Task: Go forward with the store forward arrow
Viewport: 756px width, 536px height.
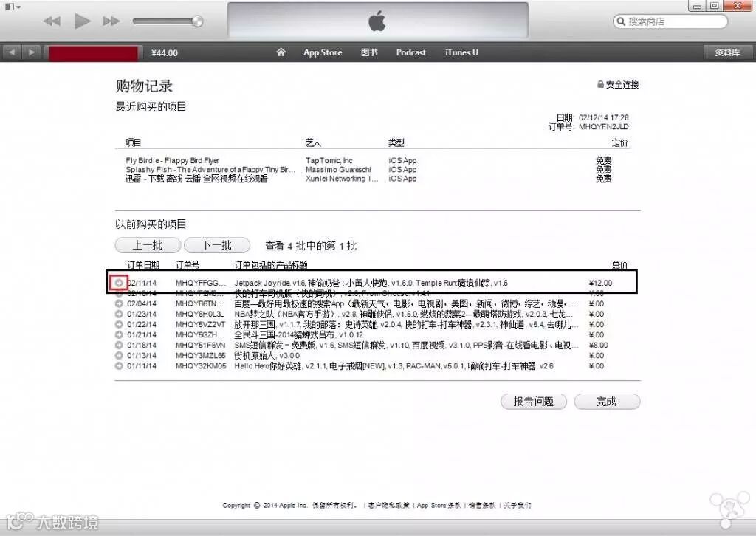Action: point(31,52)
